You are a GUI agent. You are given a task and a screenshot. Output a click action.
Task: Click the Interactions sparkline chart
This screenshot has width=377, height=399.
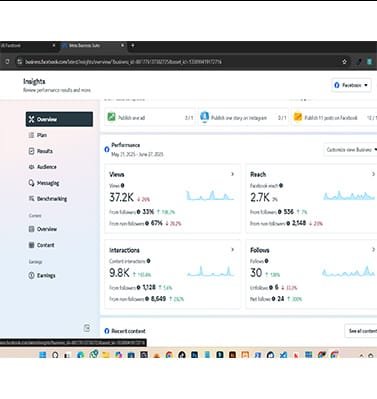click(210, 271)
